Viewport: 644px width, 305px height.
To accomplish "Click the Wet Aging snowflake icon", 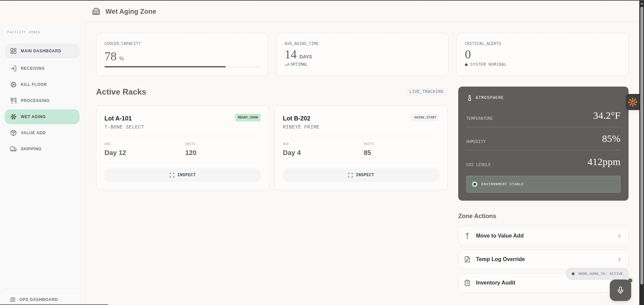I will point(13,117).
